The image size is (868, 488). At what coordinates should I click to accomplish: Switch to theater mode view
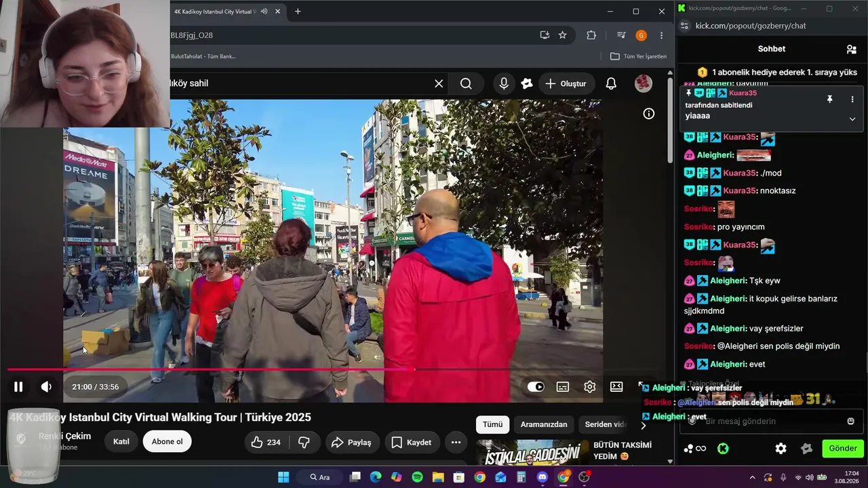coord(616,387)
